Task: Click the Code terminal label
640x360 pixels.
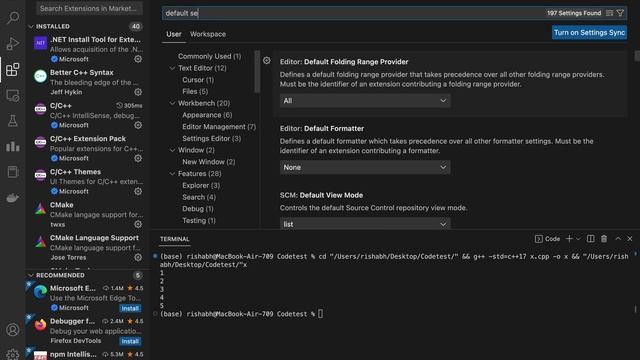Action: 548,239
